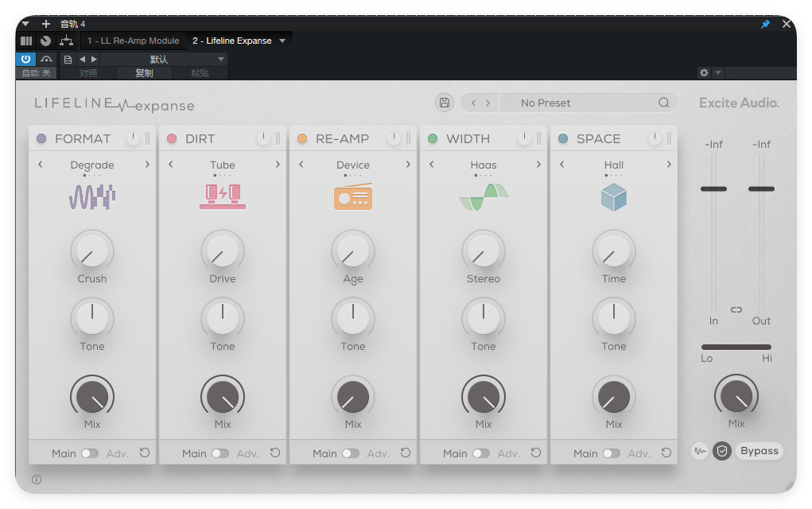The width and height of the screenshot is (812, 509).
Task: Open the preset file document icon
Action: [x=68, y=60]
